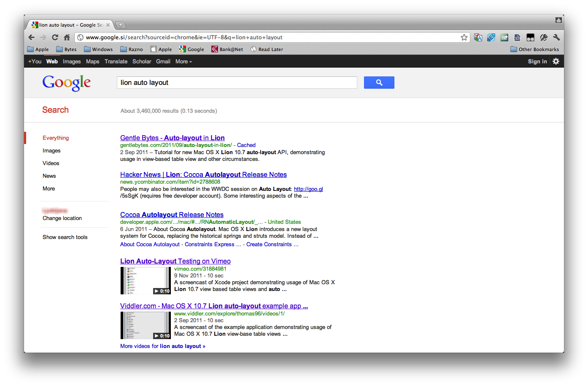Open the Cached link for Gentle Bytes
The image size is (588, 386).
pos(246,145)
